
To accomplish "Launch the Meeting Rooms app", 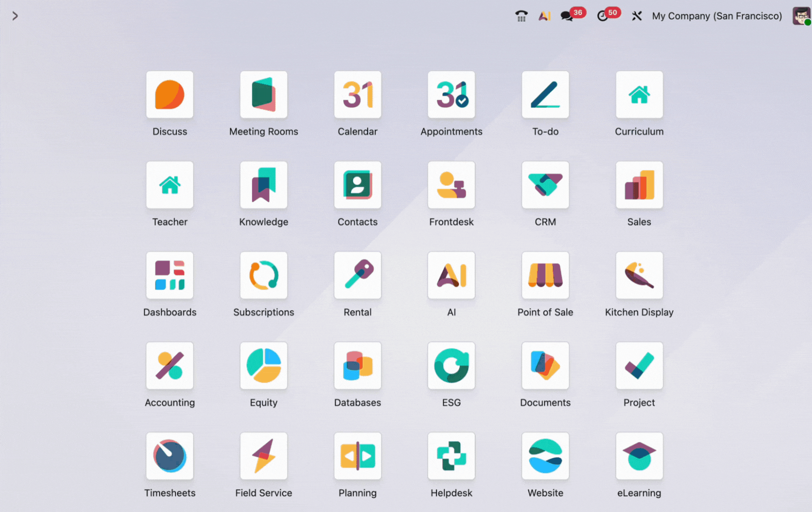I will (x=264, y=95).
